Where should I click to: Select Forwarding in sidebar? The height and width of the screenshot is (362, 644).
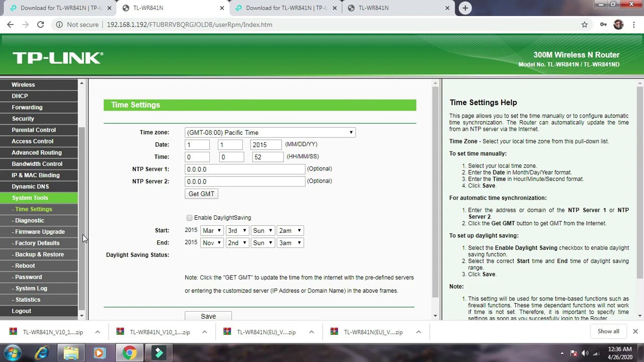point(39,107)
